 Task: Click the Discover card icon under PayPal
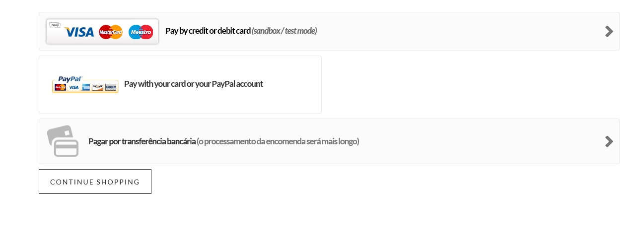[97, 87]
